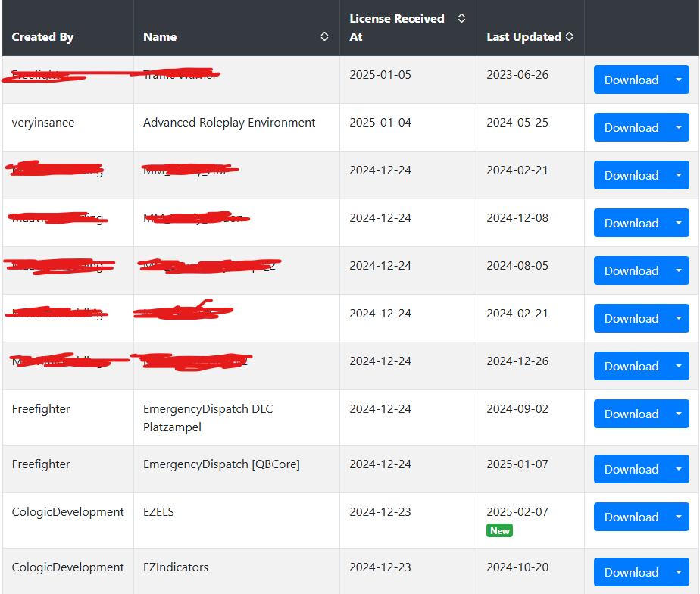Click 2024-12-23 license date in EZIndicators row
This screenshot has width=700, height=594.
pos(380,567)
